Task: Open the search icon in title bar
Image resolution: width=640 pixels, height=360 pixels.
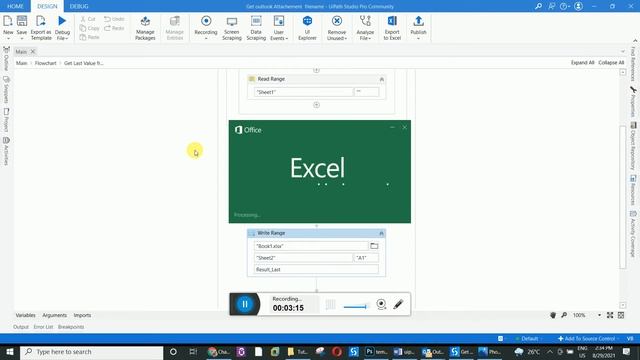Action: (x=539, y=6)
